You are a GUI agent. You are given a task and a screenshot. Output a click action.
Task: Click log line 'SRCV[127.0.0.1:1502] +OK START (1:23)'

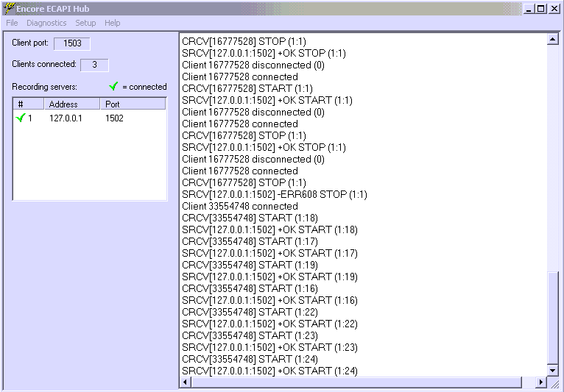(x=269, y=347)
